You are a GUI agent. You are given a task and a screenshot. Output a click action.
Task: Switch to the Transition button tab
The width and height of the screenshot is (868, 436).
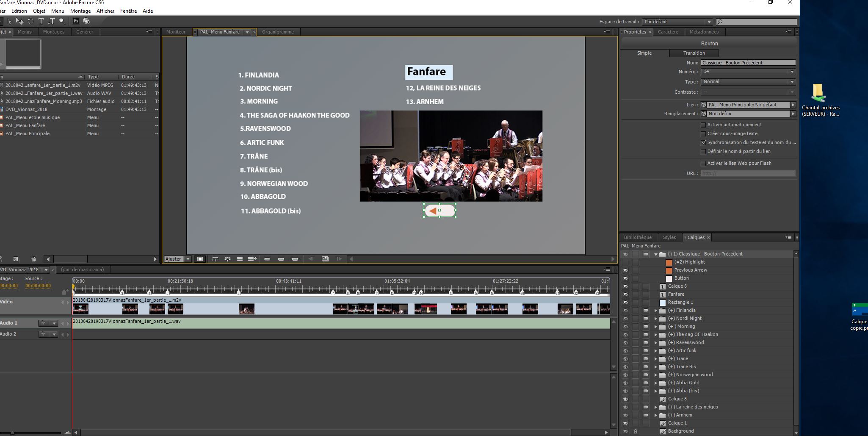pos(694,53)
